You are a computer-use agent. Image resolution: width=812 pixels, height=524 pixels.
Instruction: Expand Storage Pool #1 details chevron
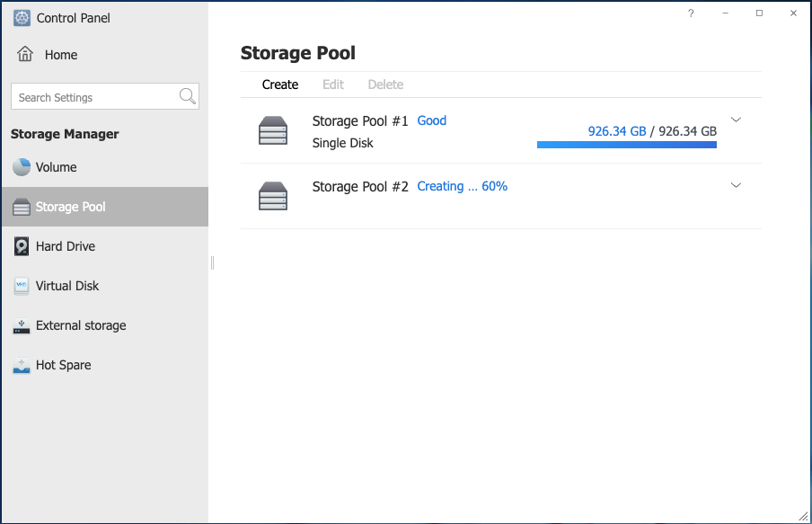(x=736, y=120)
